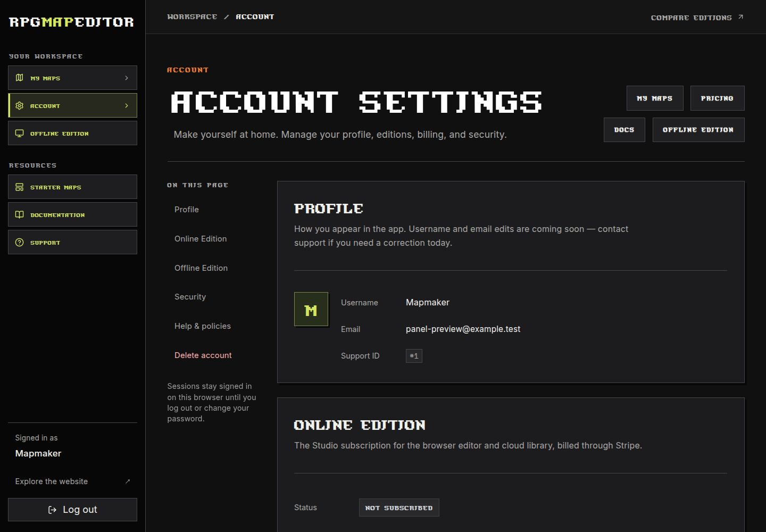Jump to the Online Edition section
766x532 pixels.
[201, 239]
